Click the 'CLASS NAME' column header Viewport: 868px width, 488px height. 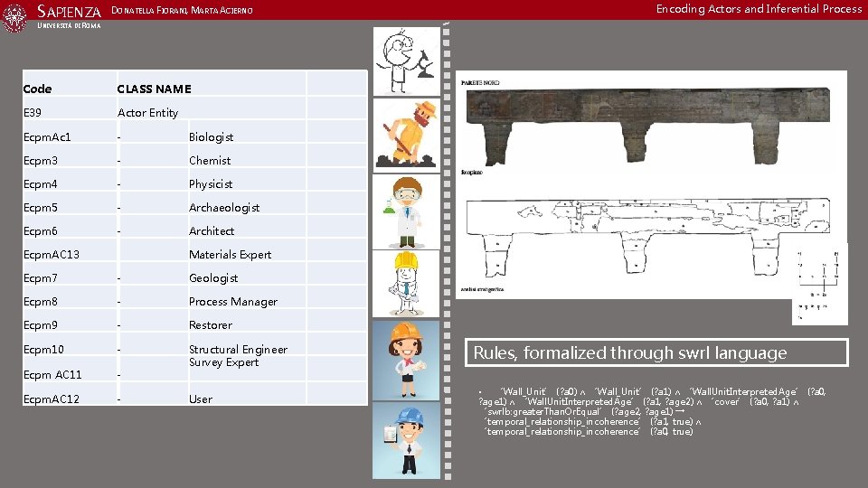click(155, 89)
